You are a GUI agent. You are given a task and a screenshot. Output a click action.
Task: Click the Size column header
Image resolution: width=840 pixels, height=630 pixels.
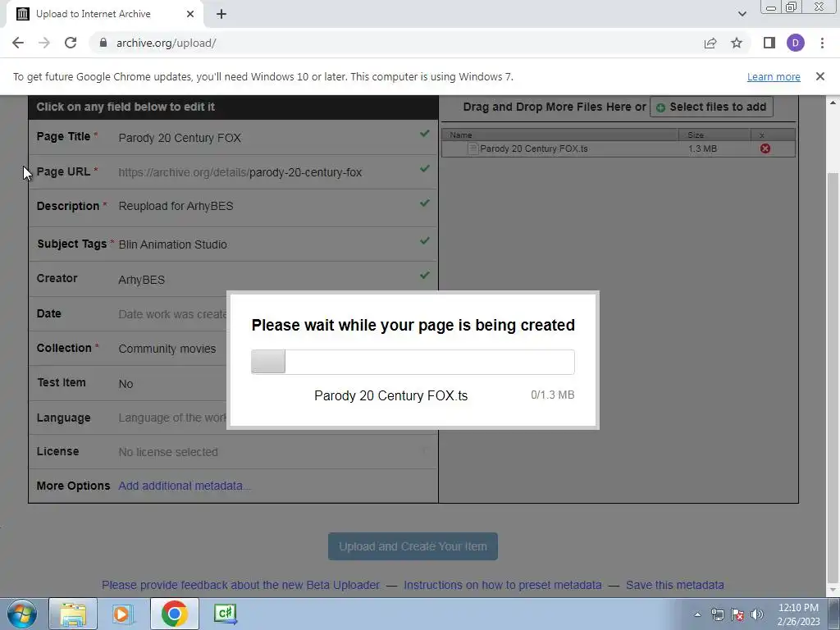(714, 135)
